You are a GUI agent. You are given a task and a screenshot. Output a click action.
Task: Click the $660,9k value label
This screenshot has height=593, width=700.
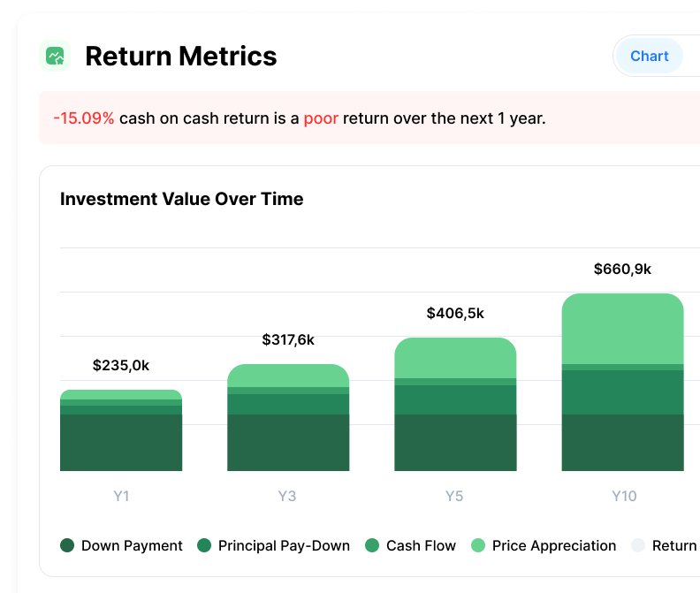tap(622, 269)
